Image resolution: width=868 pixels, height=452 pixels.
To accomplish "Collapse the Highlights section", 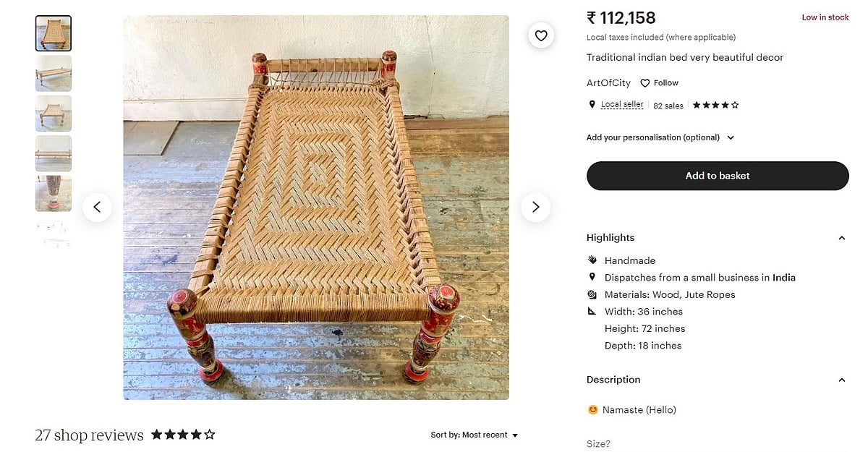I will point(841,238).
